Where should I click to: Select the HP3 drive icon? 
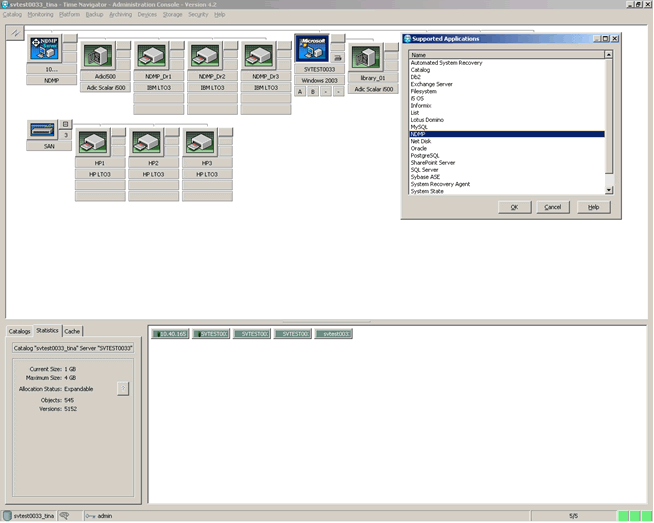tap(199, 143)
